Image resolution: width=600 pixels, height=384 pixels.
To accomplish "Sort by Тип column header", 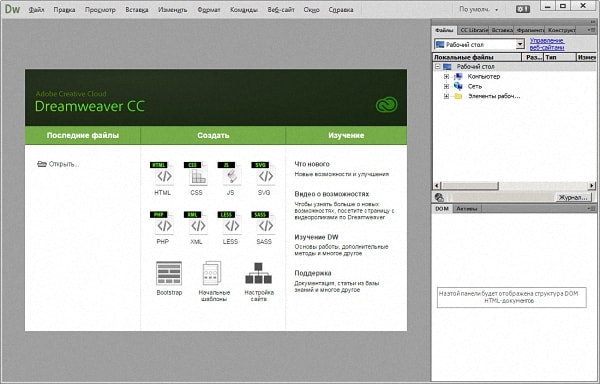I will pos(560,57).
